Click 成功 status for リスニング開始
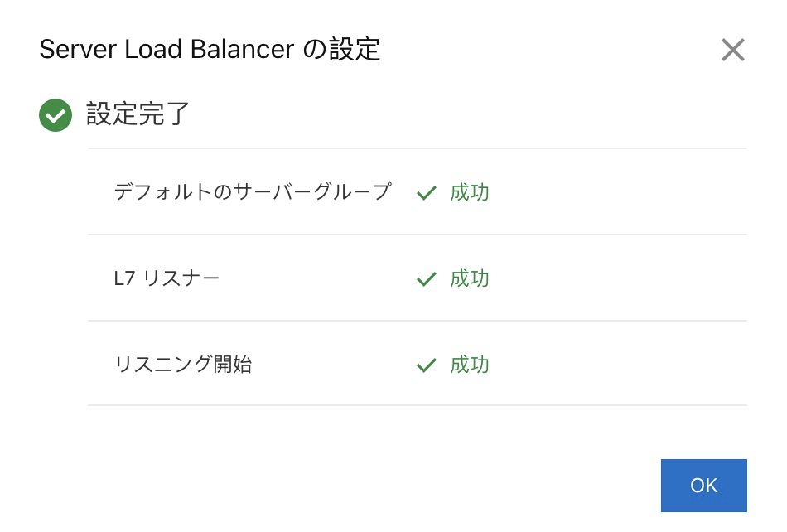Image resolution: width=787 pixels, height=532 pixels. 470,365
